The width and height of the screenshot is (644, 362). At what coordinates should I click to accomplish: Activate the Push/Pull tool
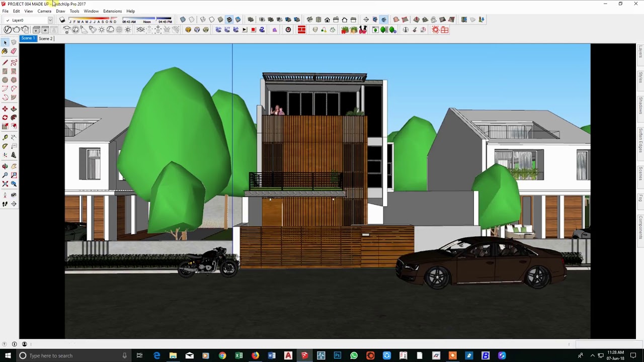tap(14, 109)
